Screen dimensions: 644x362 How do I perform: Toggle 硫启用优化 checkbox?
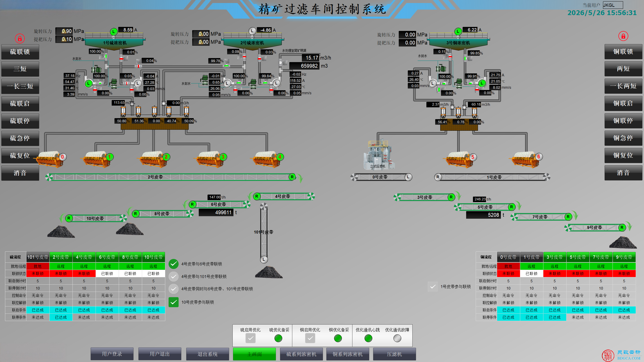pos(250,338)
